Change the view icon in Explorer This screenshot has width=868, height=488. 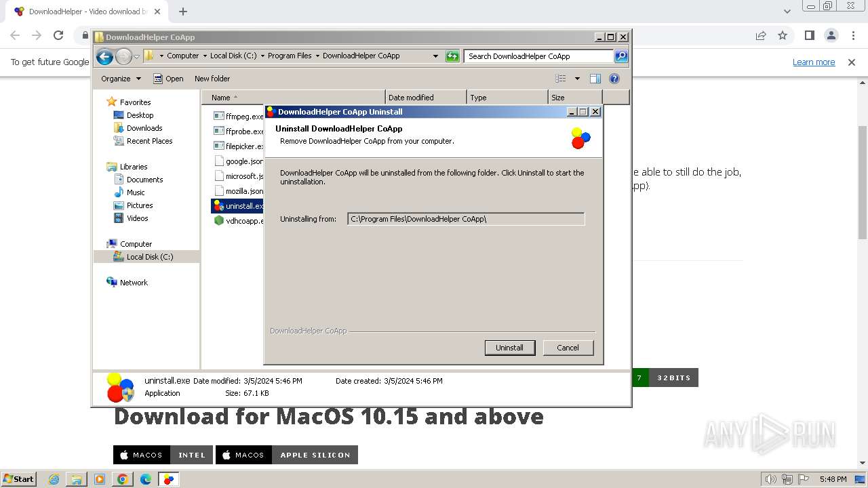tap(561, 79)
